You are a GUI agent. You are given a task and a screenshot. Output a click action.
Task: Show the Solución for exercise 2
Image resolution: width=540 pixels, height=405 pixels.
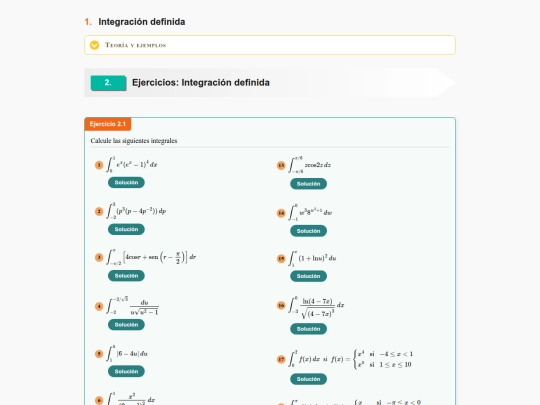click(x=126, y=229)
